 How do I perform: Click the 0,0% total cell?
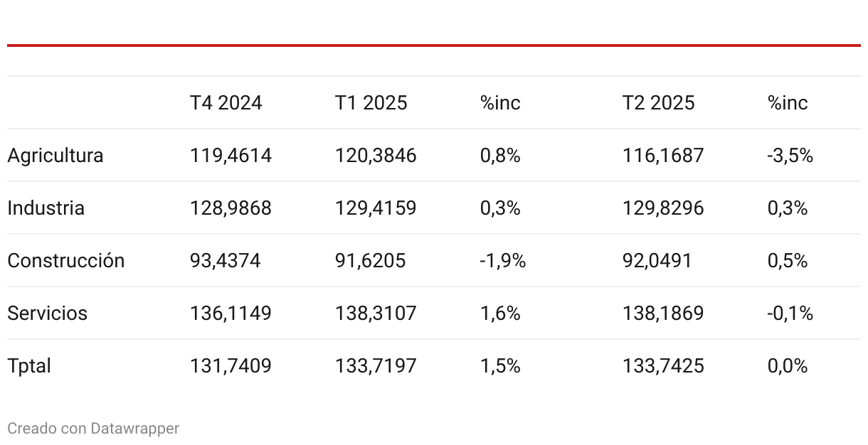pyautogui.click(x=788, y=366)
